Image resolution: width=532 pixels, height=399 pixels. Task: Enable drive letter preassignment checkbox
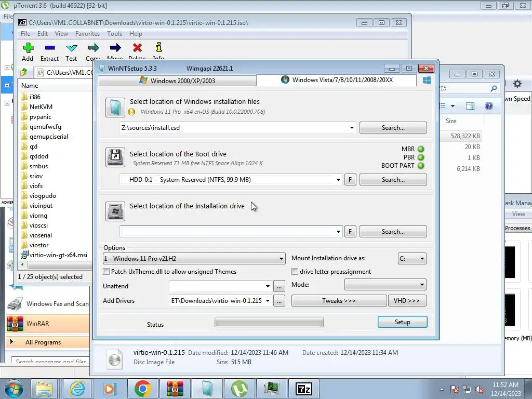pos(295,272)
